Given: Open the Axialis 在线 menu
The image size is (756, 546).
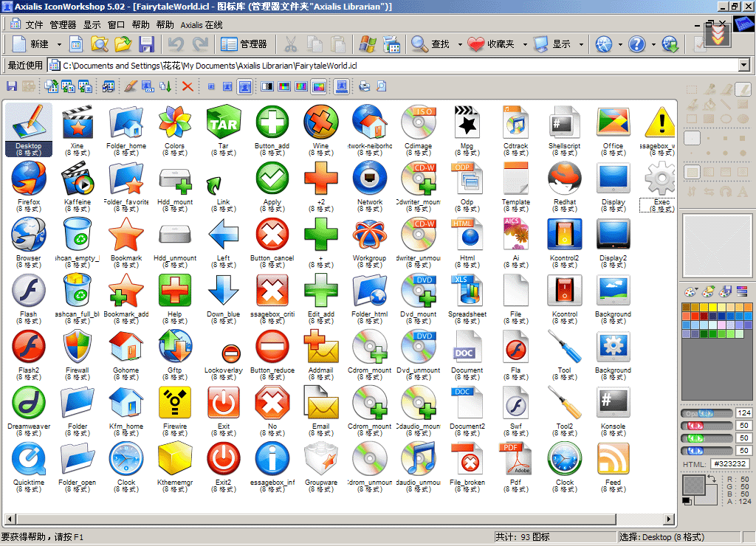Looking at the screenshot, I should pyautogui.click(x=202, y=24).
